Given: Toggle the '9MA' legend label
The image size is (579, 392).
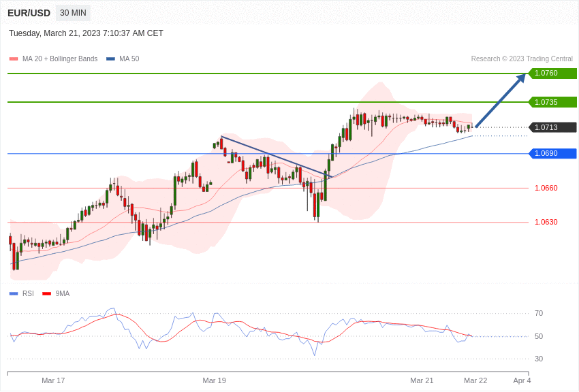Looking at the screenshot, I should (63, 293).
